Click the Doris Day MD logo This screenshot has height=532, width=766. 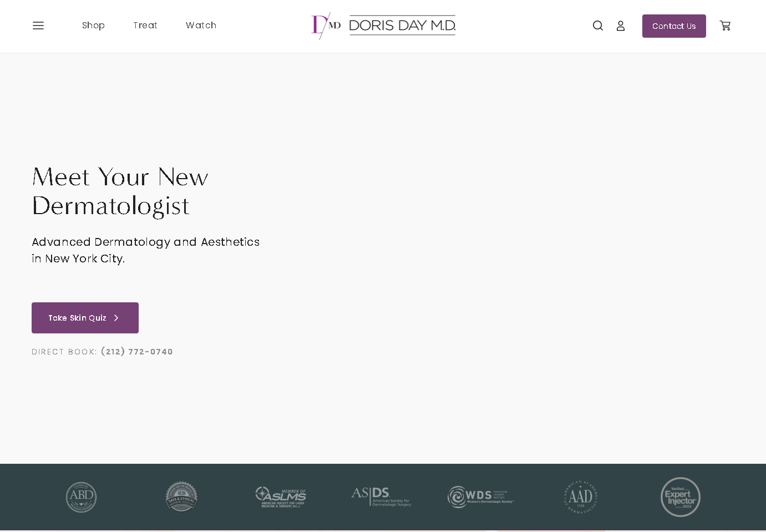pos(383,26)
